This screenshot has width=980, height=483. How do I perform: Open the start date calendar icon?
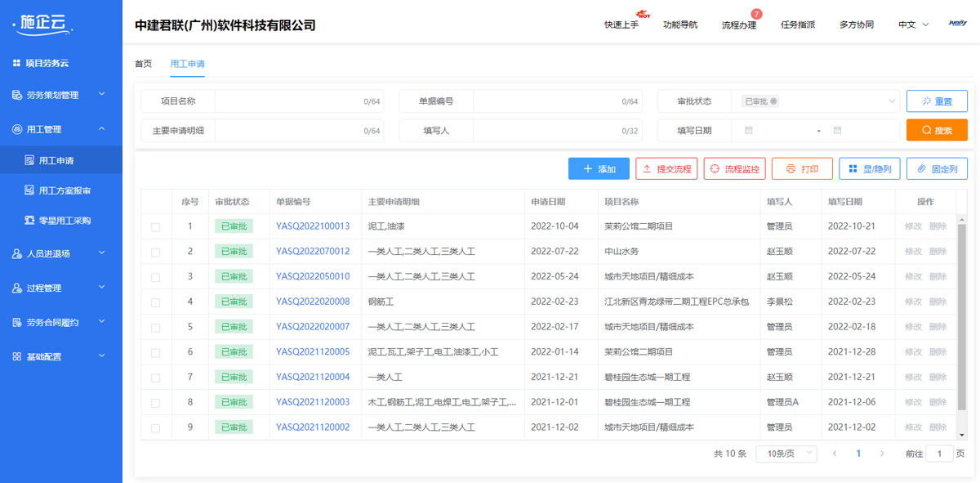click(x=748, y=131)
